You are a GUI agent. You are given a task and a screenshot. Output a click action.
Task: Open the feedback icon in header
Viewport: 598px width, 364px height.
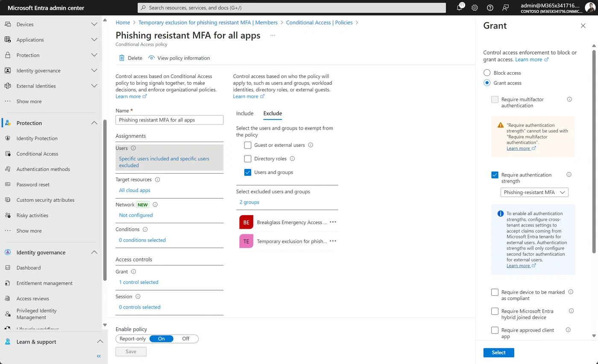tap(506, 8)
